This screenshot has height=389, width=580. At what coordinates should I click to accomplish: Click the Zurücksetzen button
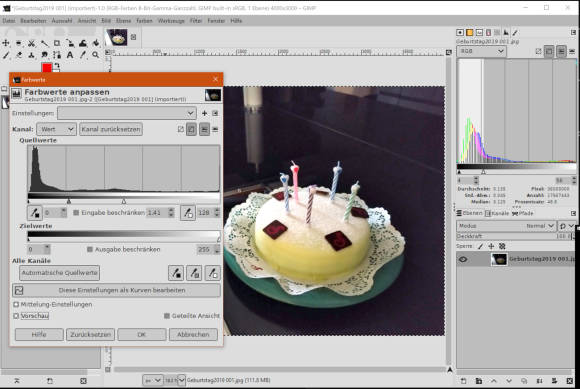point(91,335)
